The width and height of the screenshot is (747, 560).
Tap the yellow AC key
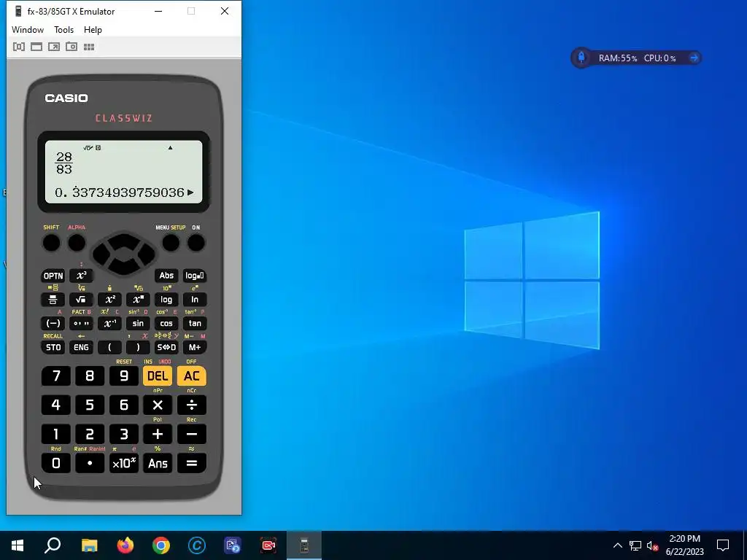[x=192, y=376]
